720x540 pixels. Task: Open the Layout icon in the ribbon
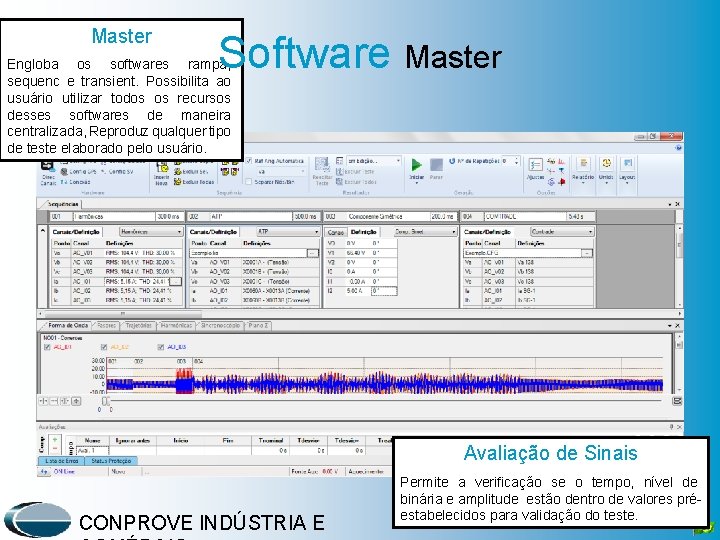click(x=628, y=163)
